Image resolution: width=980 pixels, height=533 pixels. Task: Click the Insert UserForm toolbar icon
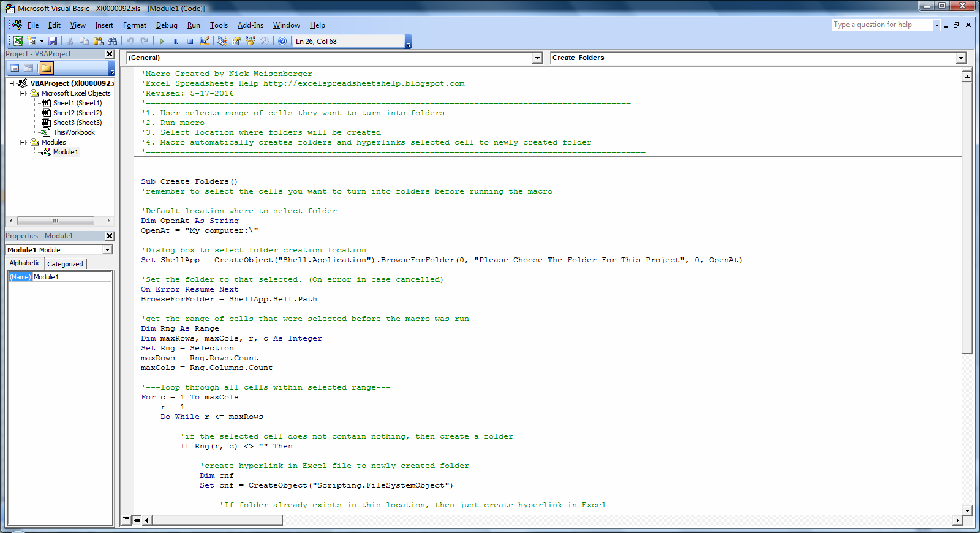32,41
